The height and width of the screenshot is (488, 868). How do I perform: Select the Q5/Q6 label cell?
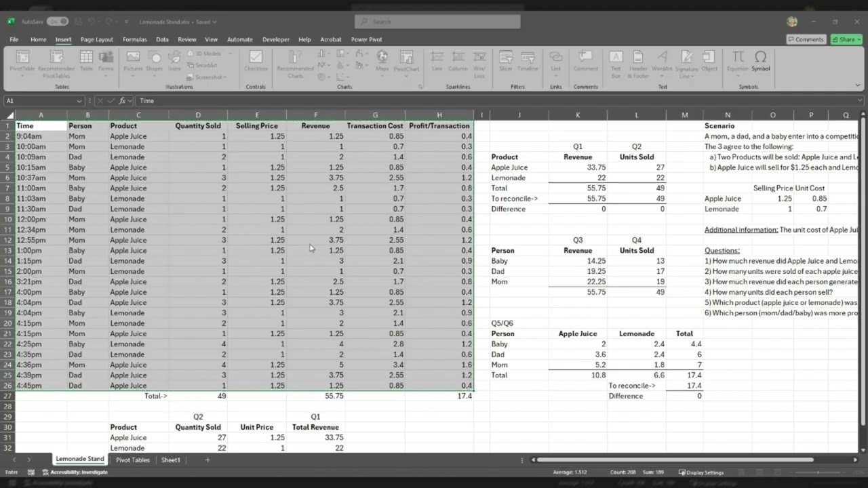(x=519, y=323)
